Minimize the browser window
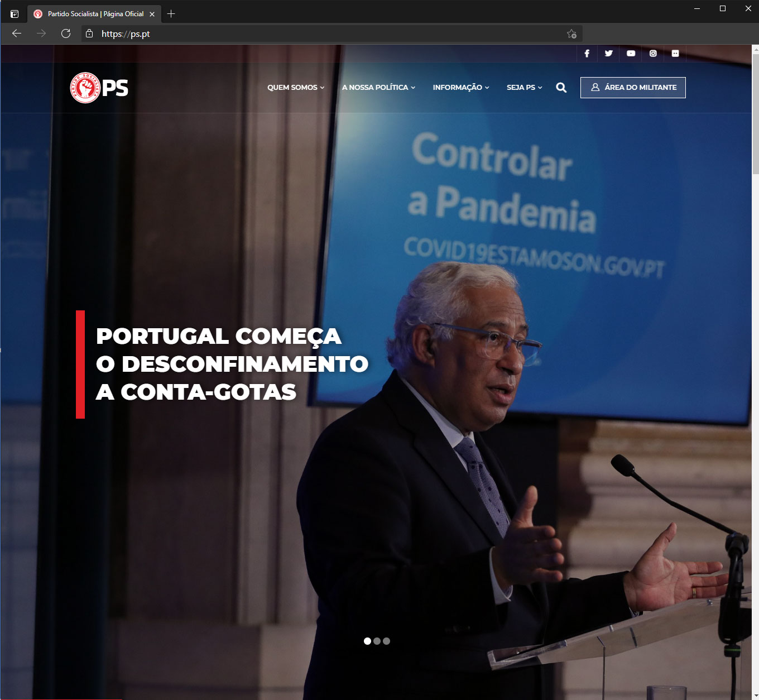Viewport: 759px width, 700px height. coord(697,8)
